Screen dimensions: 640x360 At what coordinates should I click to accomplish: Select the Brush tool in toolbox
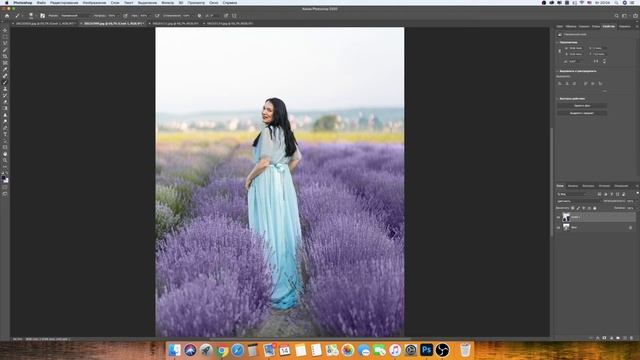5,82
